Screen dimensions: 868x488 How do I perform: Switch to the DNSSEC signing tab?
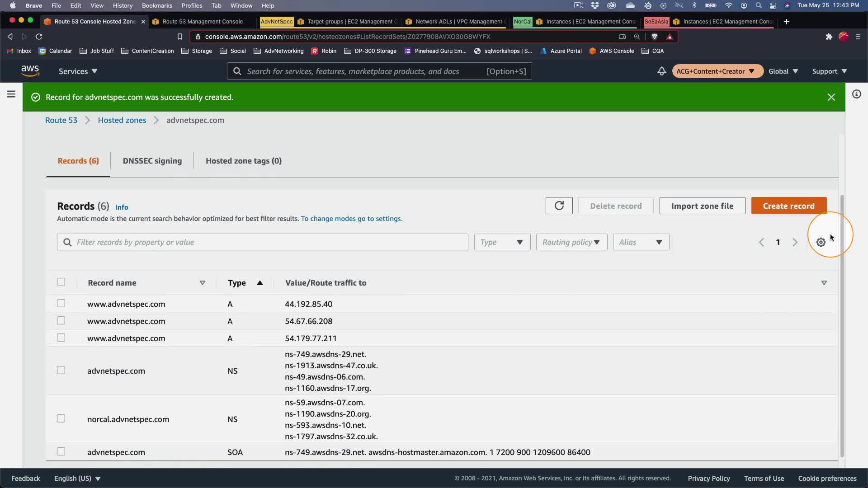[x=152, y=161]
